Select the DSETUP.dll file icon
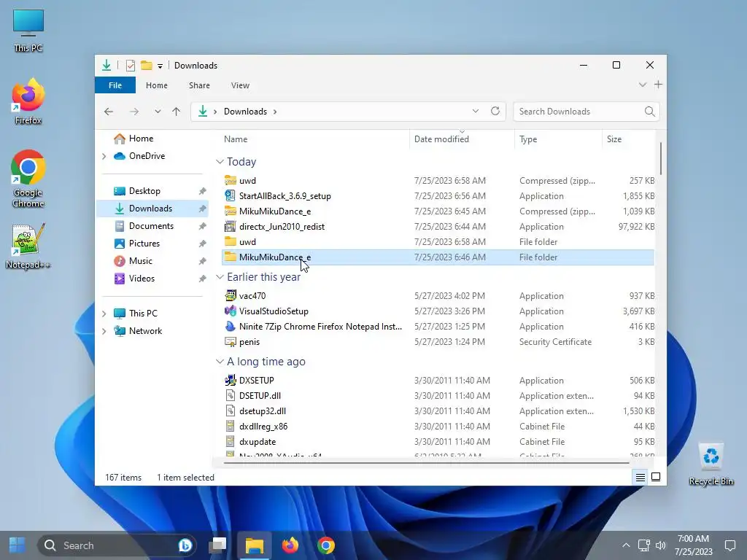Screen dimensions: 747x560 [231, 395]
